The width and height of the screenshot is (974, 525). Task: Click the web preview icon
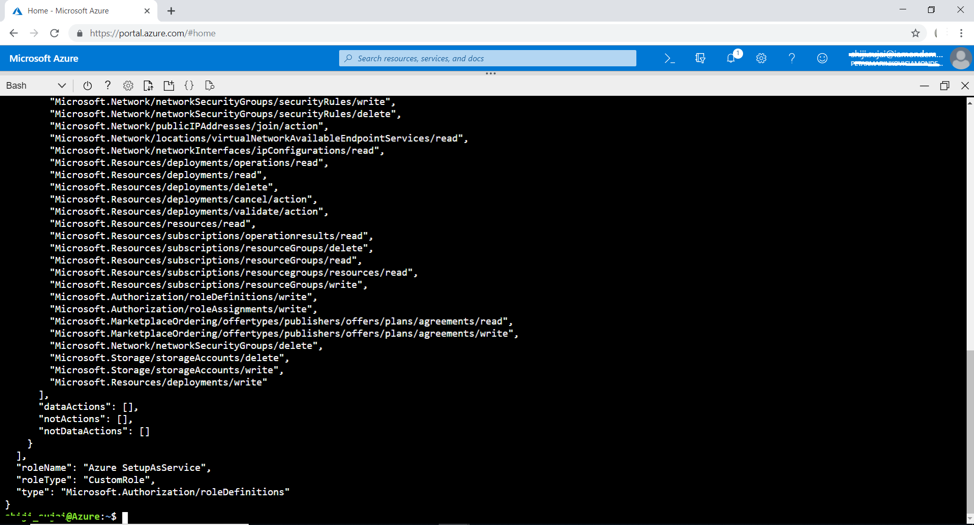click(x=209, y=86)
